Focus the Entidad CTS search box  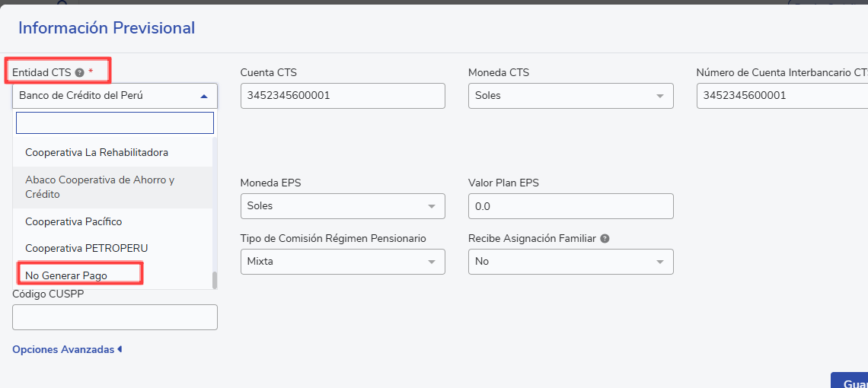pyautogui.click(x=114, y=123)
